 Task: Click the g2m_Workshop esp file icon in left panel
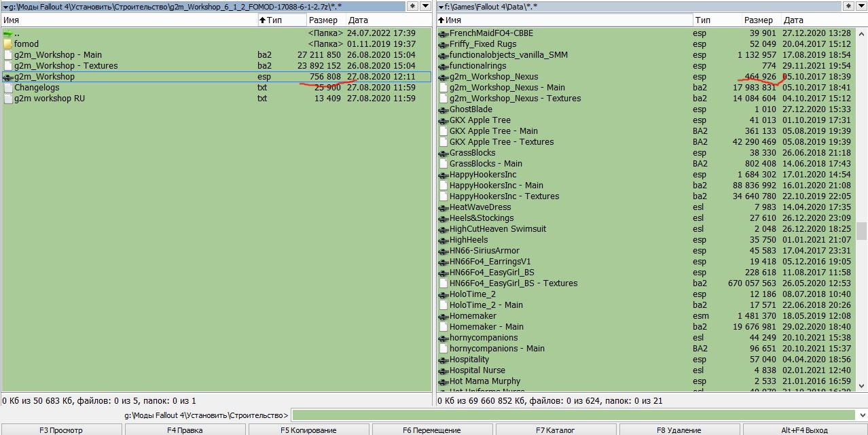pyautogui.click(x=8, y=77)
